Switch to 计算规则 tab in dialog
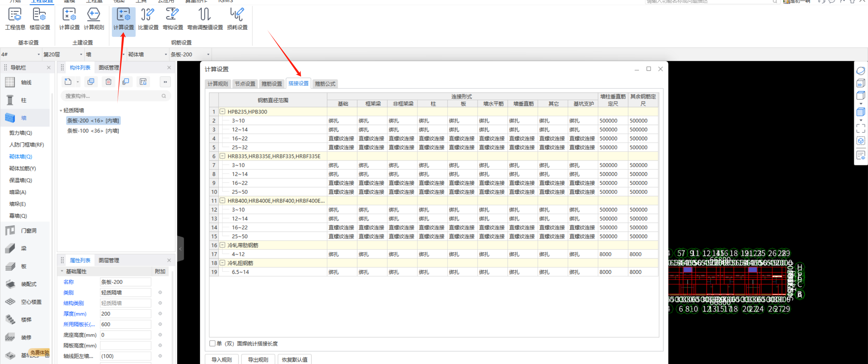This screenshot has height=364, width=868. point(218,84)
